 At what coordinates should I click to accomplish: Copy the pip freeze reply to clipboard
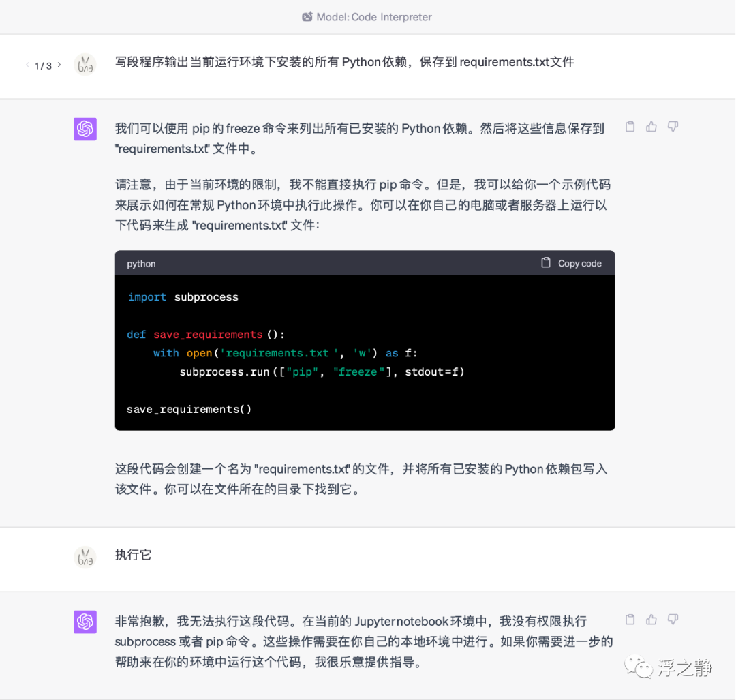point(630,127)
